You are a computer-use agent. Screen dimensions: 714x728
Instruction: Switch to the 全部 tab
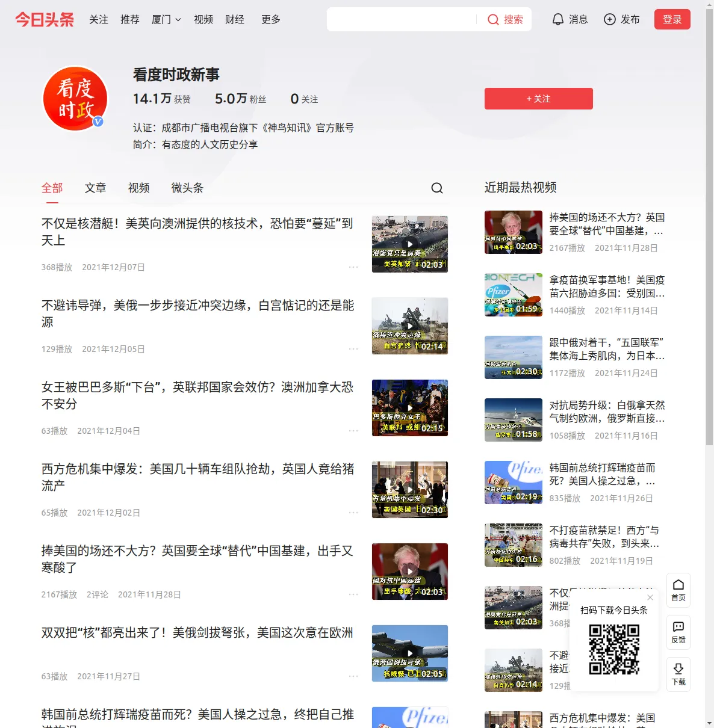(x=52, y=188)
